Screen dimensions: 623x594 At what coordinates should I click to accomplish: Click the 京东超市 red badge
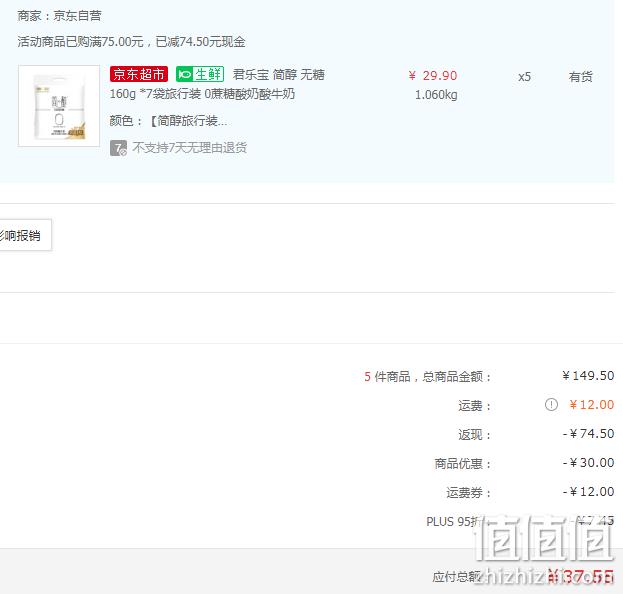coord(139,74)
